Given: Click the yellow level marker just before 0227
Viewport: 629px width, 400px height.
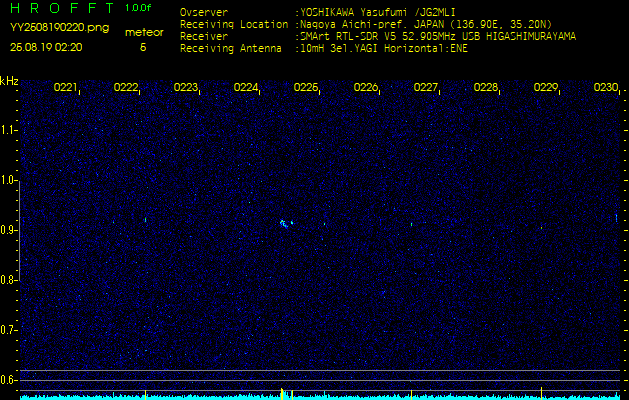Looking at the screenshot, I should tap(411, 393).
